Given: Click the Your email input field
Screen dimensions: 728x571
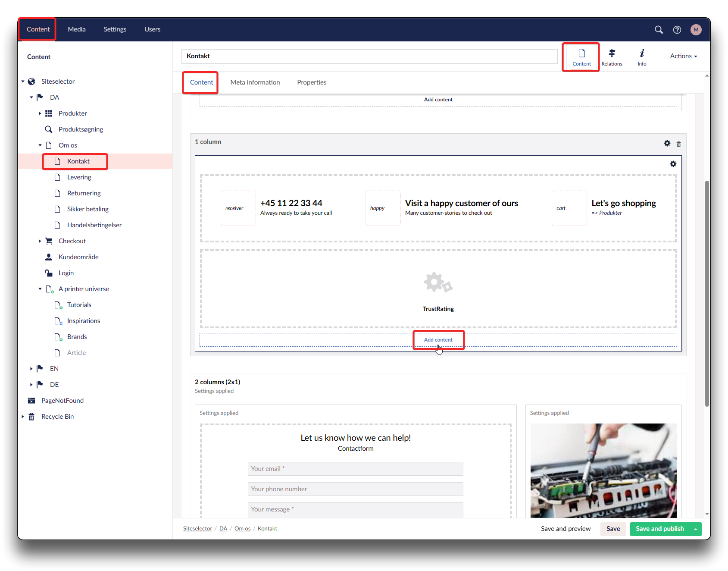Looking at the screenshot, I should point(355,469).
